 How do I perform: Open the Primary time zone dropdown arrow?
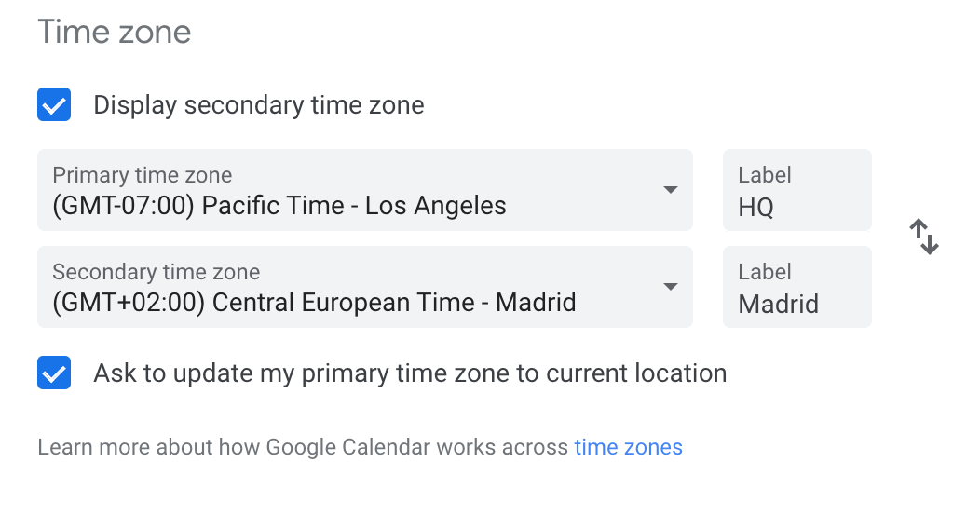(670, 190)
